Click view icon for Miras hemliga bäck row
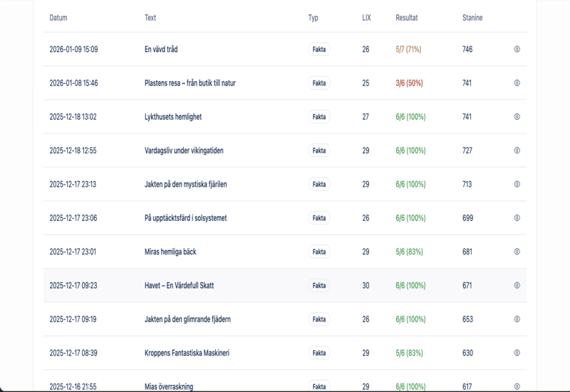570x392 pixels. click(x=517, y=252)
